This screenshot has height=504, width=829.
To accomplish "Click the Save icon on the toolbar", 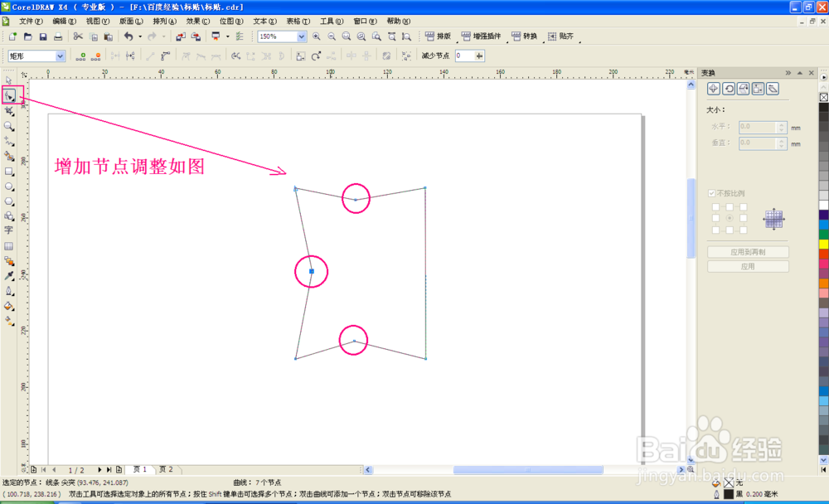I will (x=41, y=36).
